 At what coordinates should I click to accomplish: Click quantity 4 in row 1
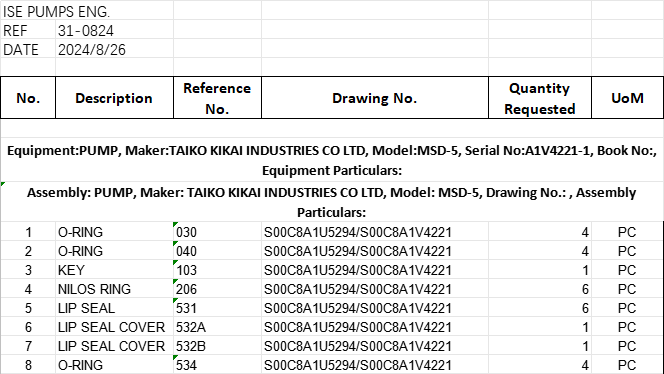pos(540,232)
